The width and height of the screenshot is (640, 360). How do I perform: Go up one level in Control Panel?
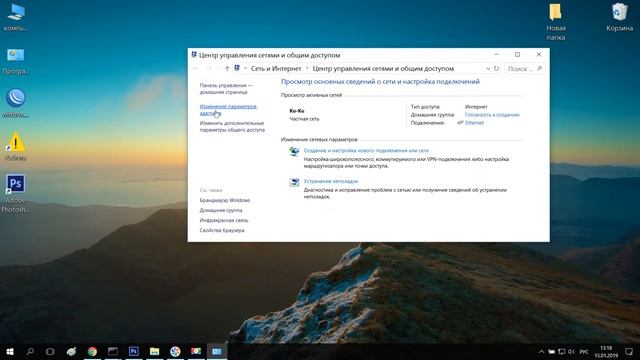(227, 69)
